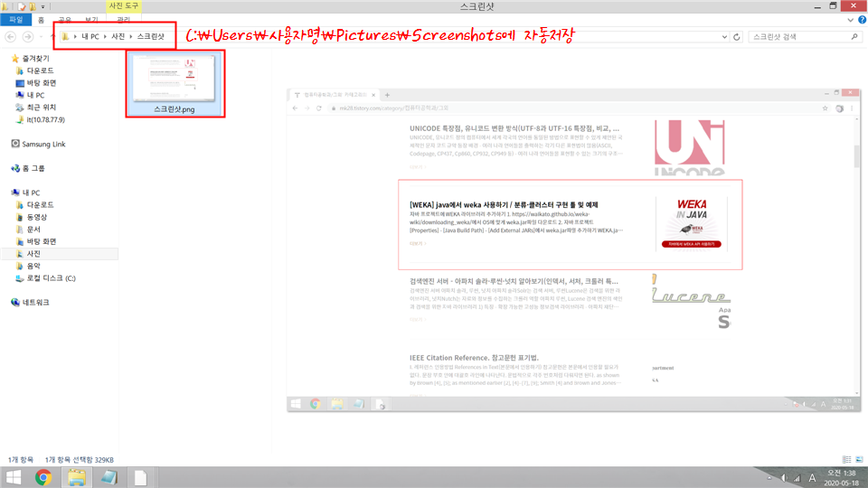Screen dimensions: 868x488
Task: Open 음악 folder in navigation pane
Action: click(x=28, y=266)
